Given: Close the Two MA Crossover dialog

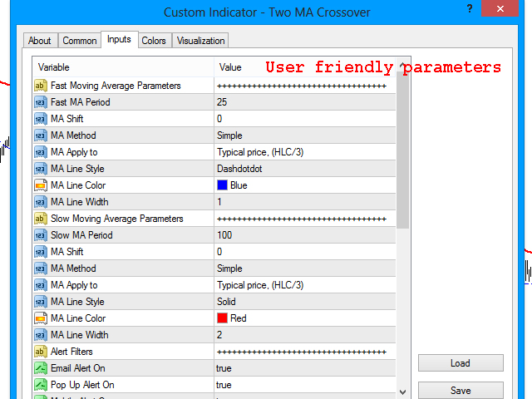Looking at the screenshot, I should [500, 8].
